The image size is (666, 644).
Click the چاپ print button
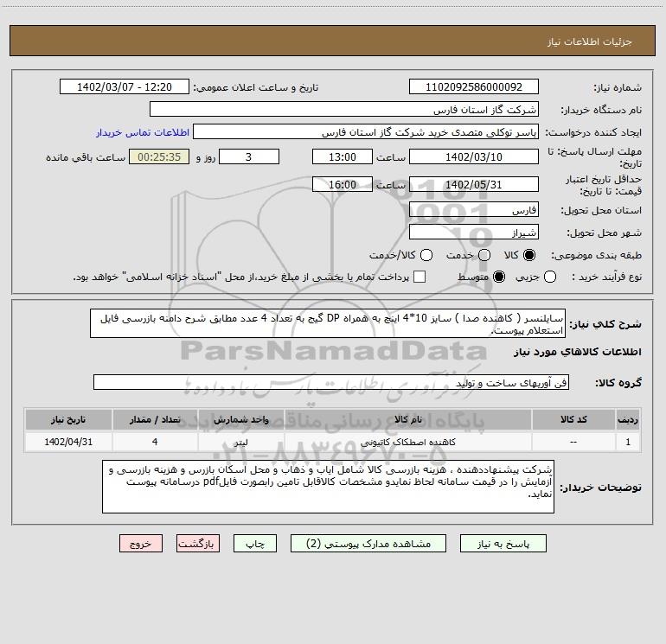click(255, 544)
